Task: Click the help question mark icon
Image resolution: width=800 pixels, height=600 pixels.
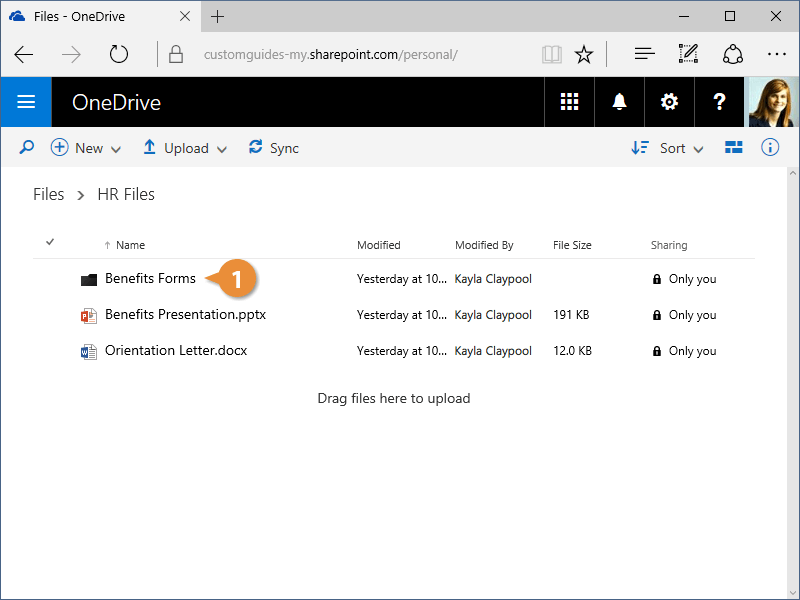Action: click(x=719, y=102)
